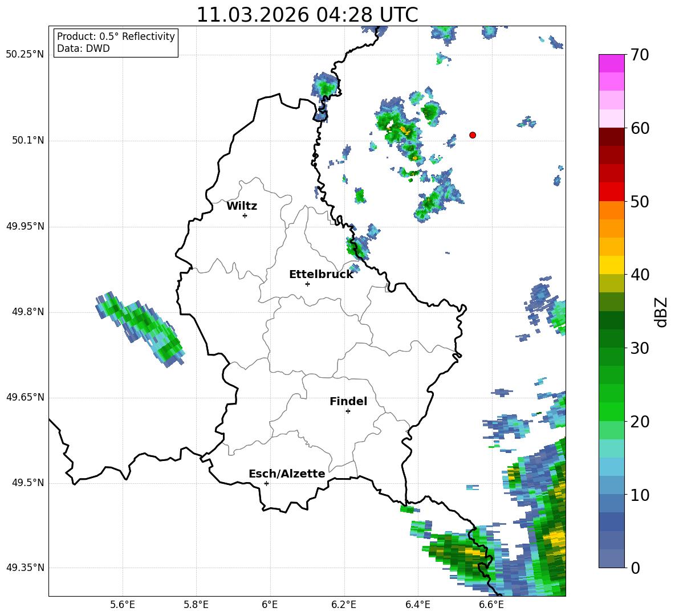The image size is (675, 616).
Task: Click the dBZ colorbar axis label
Action: point(662,312)
